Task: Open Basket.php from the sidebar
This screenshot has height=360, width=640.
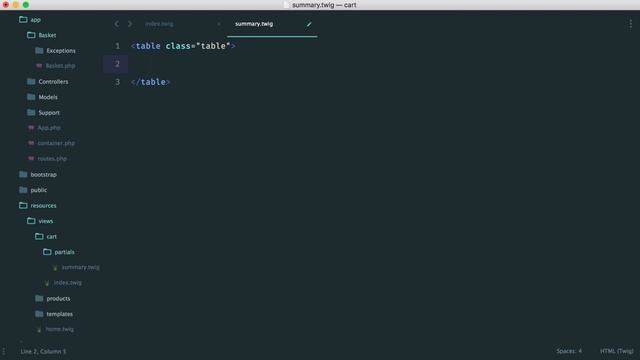Action: coord(60,66)
